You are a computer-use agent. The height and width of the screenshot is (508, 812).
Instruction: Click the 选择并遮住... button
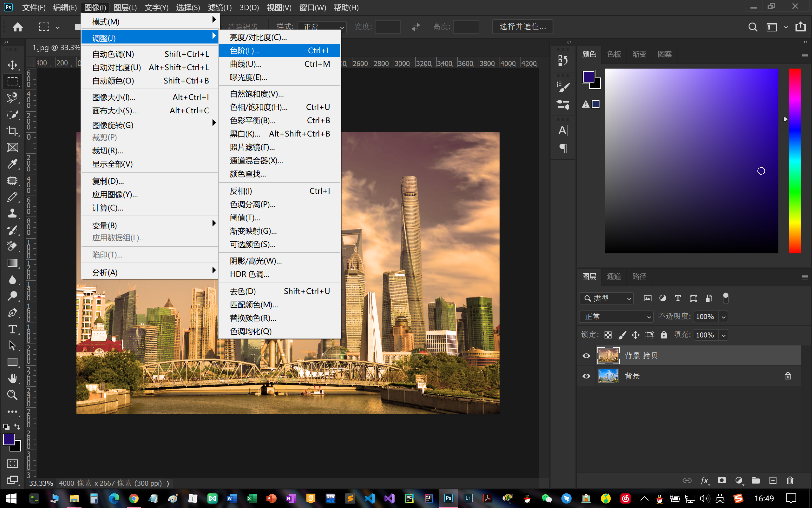click(x=522, y=27)
